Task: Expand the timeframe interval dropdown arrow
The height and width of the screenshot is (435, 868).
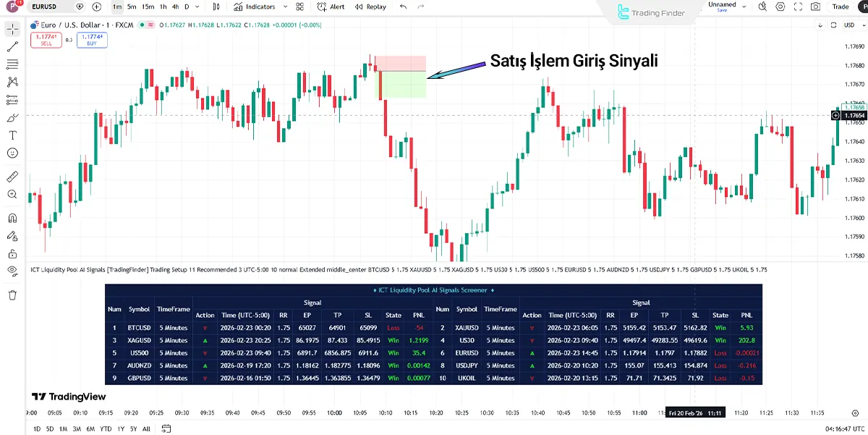Action: tap(199, 7)
